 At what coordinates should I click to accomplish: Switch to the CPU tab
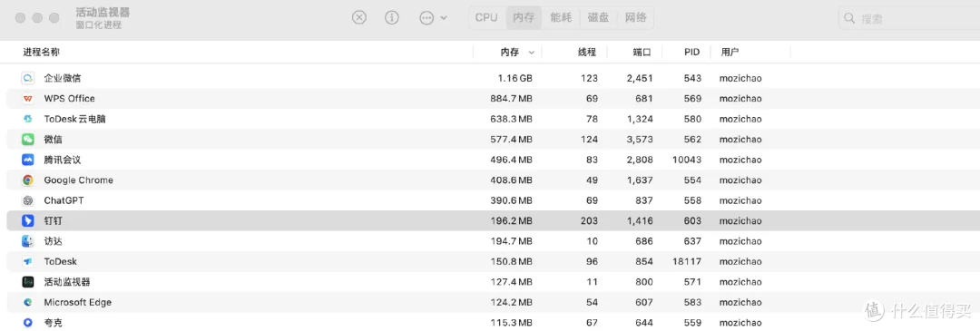(486, 17)
